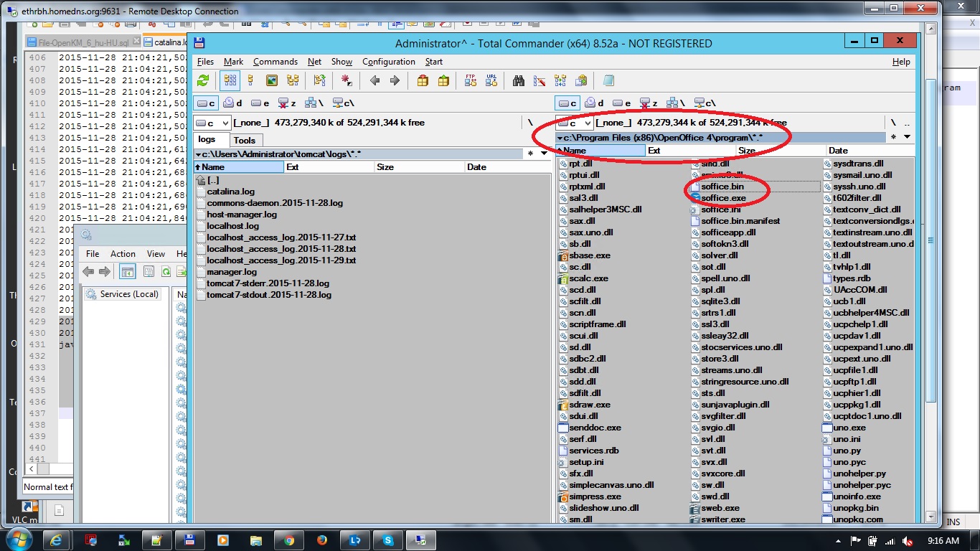980x551 pixels.
Task: Click the Pack files toolbar icon
Action: tap(423, 80)
